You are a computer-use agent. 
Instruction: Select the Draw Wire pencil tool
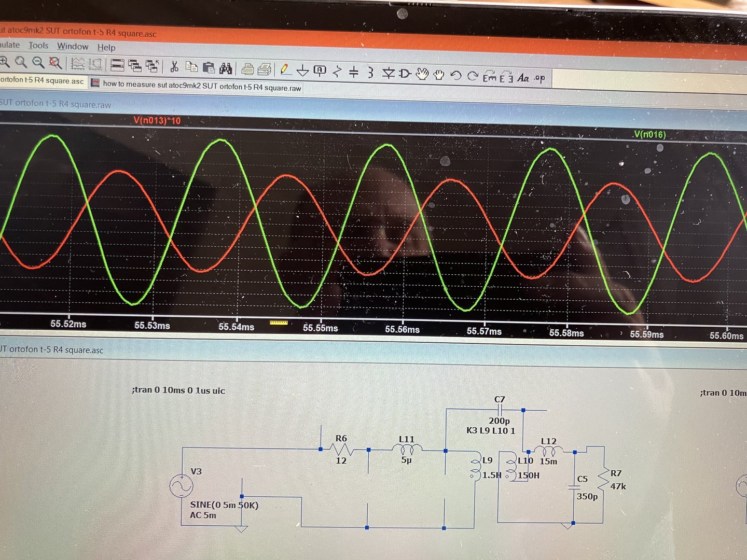coord(284,69)
